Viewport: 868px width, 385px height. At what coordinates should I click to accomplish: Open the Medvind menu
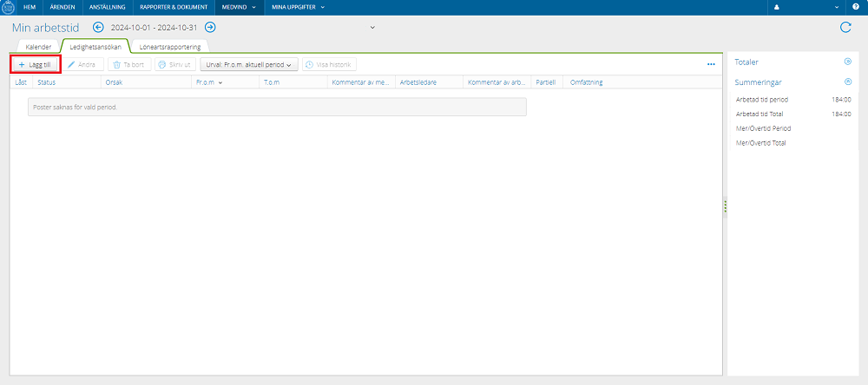pos(240,7)
